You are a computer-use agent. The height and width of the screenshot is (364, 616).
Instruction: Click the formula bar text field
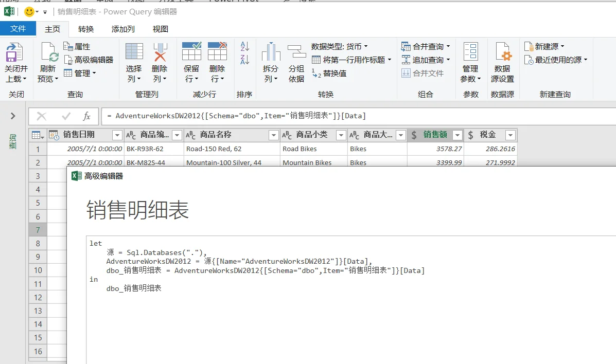(358, 116)
